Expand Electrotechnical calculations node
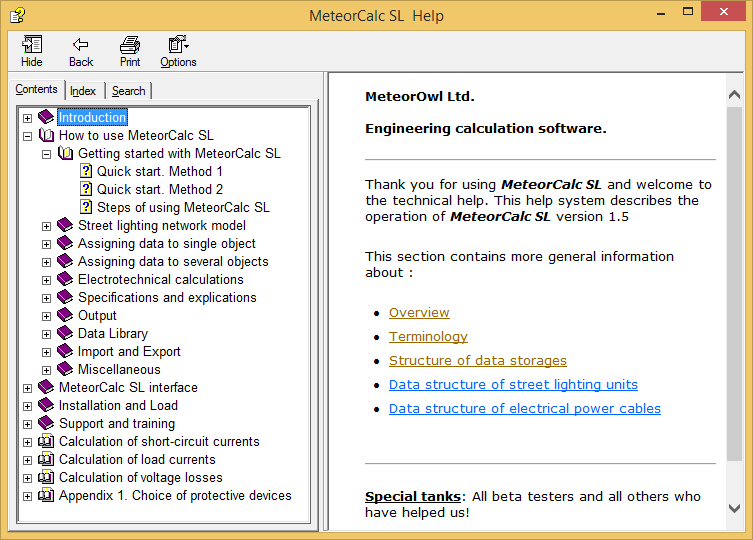This screenshot has width=753, height=540. [x=46, y=280]
